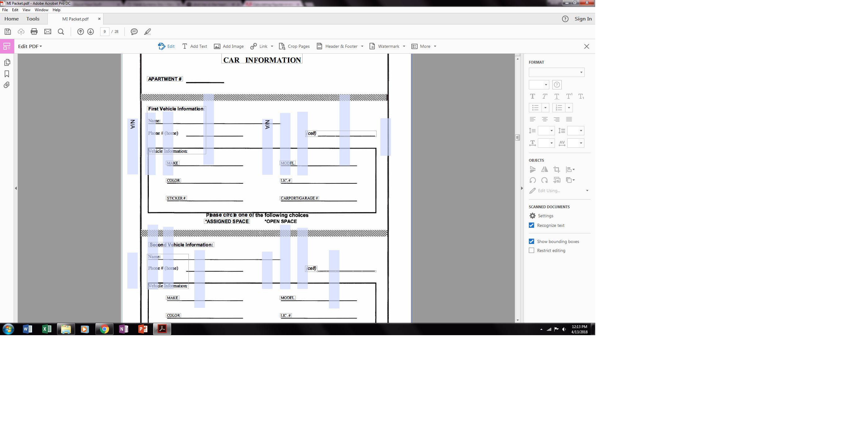The image size is (868, 423).
Task: Select the Flip Vertical object tool
Action: (x=533, y=169)
